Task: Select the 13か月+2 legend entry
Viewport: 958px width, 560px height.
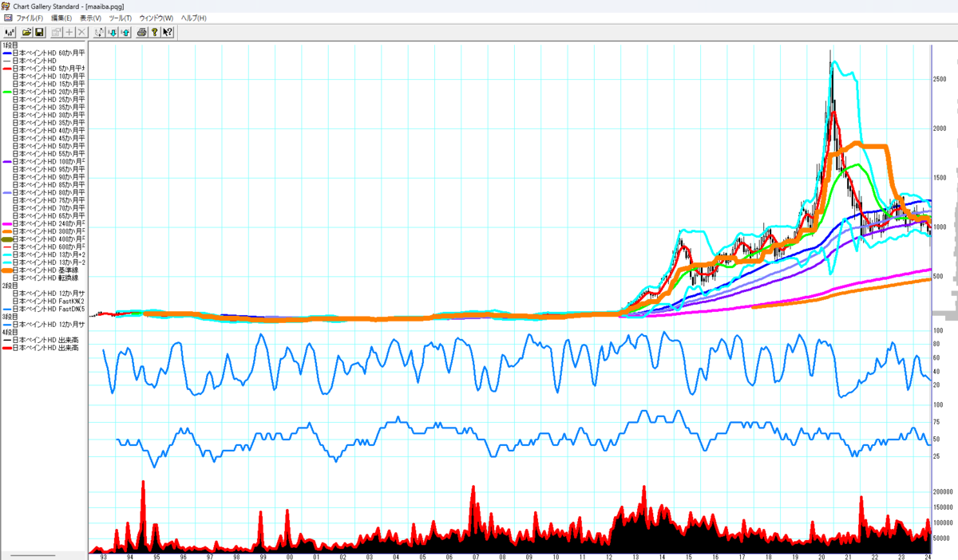Action: pyautogui.click(x=44, y=254)
